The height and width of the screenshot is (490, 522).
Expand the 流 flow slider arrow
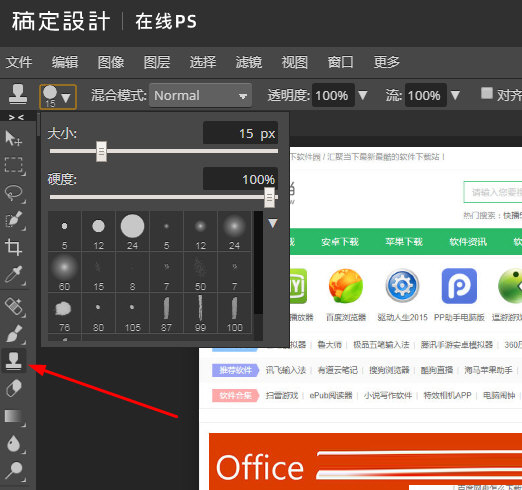(x=455, y=96)
